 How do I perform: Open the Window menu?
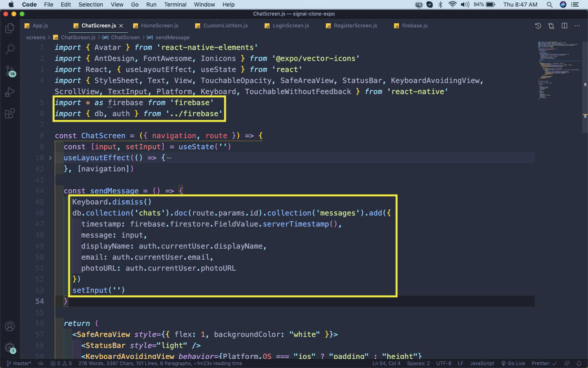(x=204, y=4)
